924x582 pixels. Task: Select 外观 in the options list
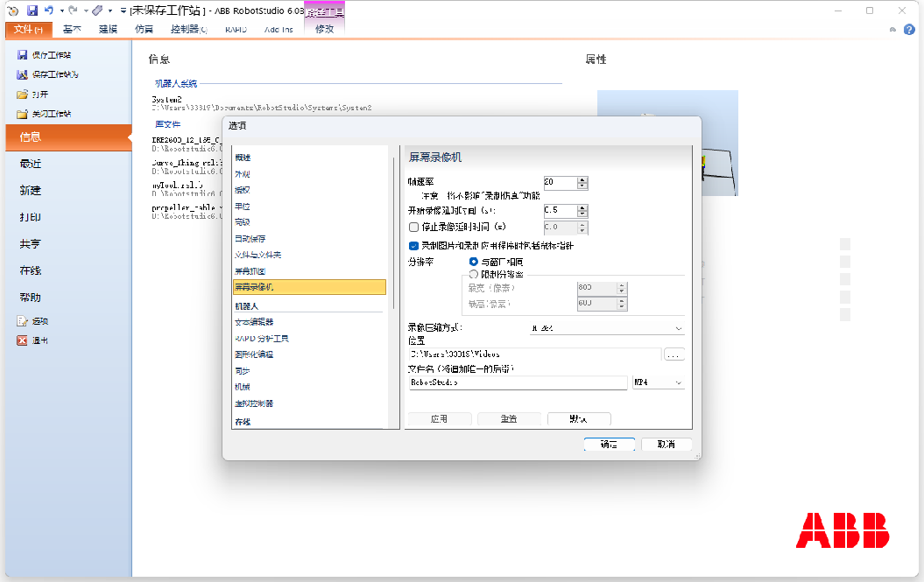coord(243,174)
